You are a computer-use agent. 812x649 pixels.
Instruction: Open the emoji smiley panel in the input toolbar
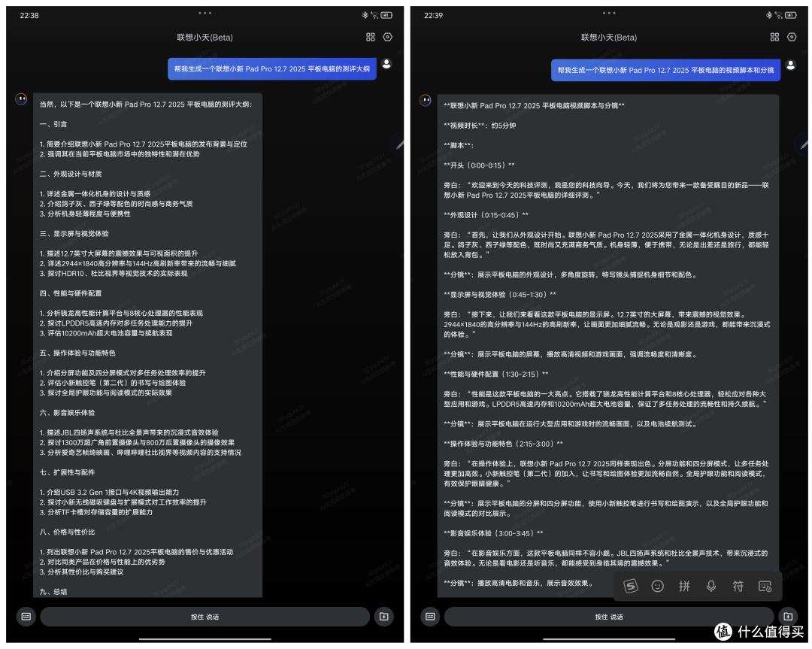click(x=657, y=586)
